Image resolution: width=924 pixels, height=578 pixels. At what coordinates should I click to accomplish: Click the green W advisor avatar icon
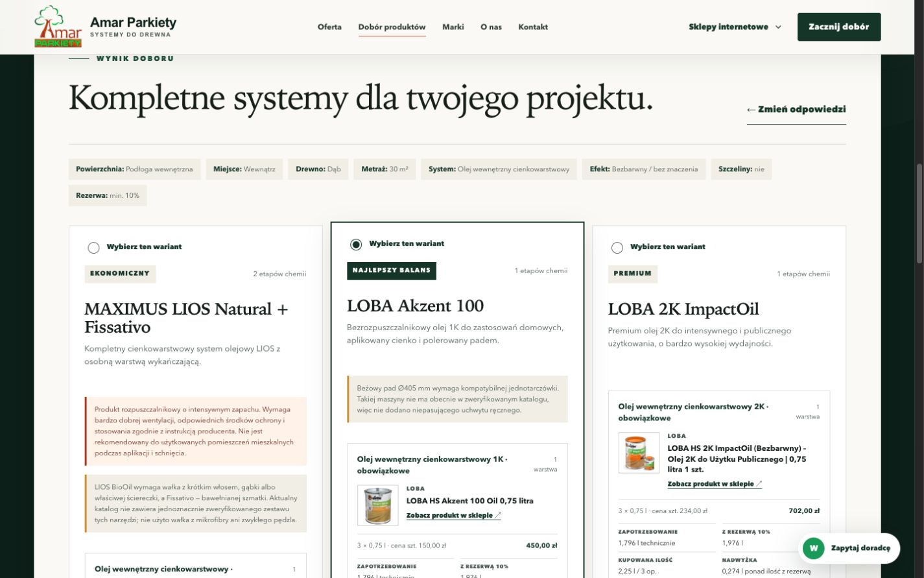click(813, 548)
